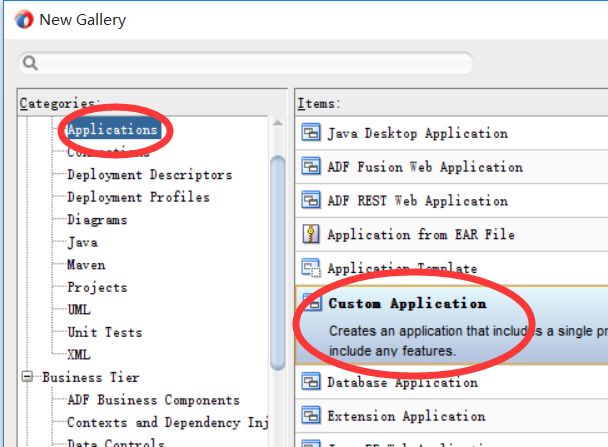Click the JDeveloper logo in the title bar
This screenshot has width=608, height=447.
(24, 20)
